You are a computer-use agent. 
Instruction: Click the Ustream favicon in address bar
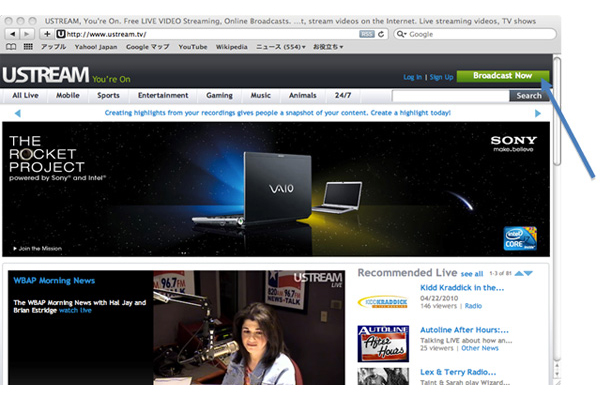point(60,34)
